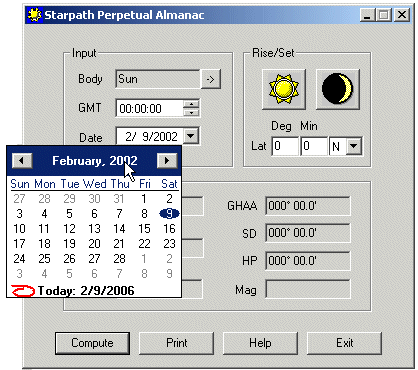
Task: Increase GMT time with up spinner
Action: [191, 104]
